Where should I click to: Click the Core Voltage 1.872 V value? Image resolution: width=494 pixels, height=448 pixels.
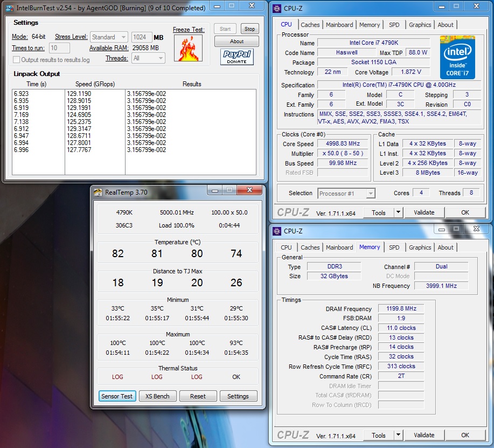click(x=411, y=72)
